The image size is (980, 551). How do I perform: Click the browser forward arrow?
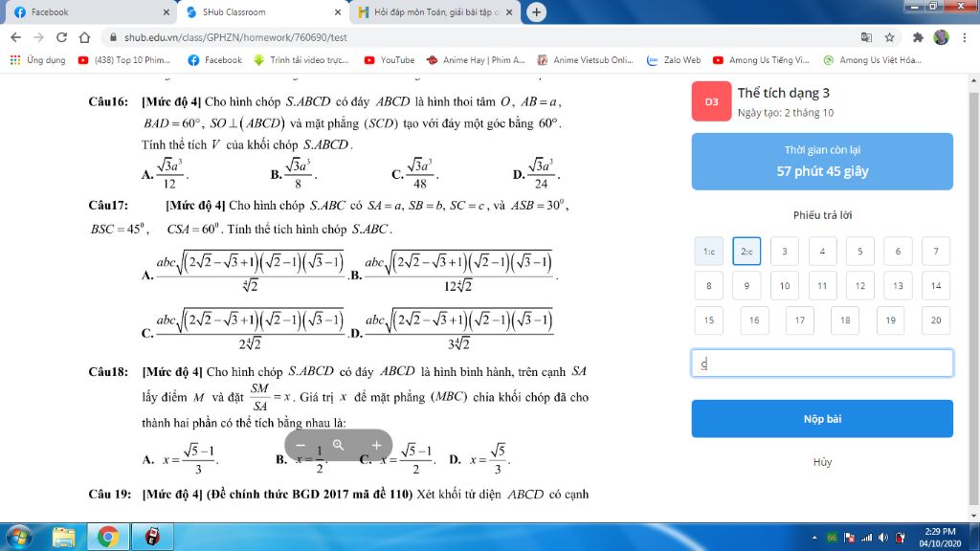[38, 37]
